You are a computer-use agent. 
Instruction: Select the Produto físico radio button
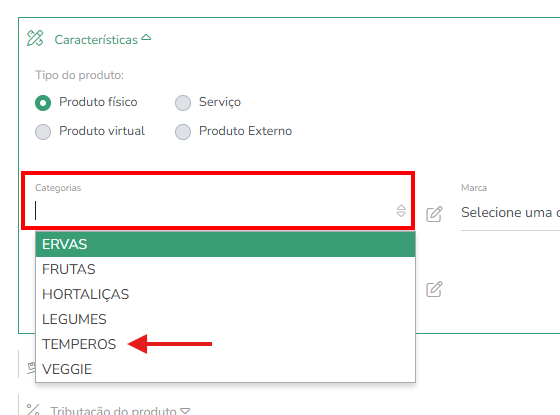pos(43,103)
